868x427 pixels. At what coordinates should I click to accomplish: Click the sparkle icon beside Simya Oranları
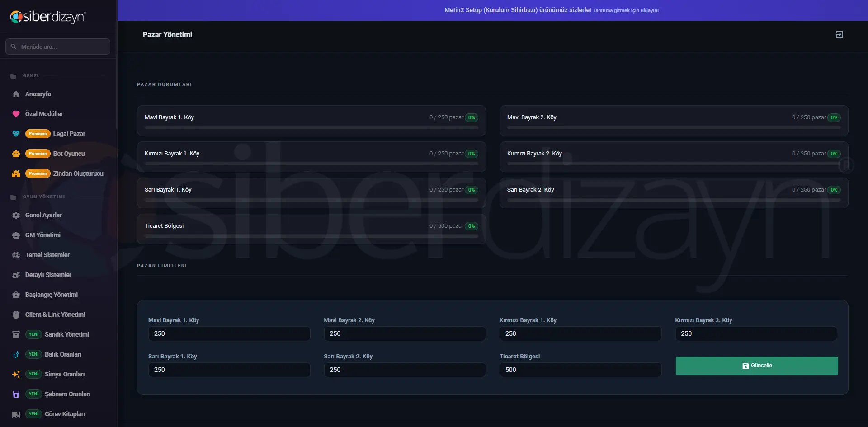(x=16, y=374)
